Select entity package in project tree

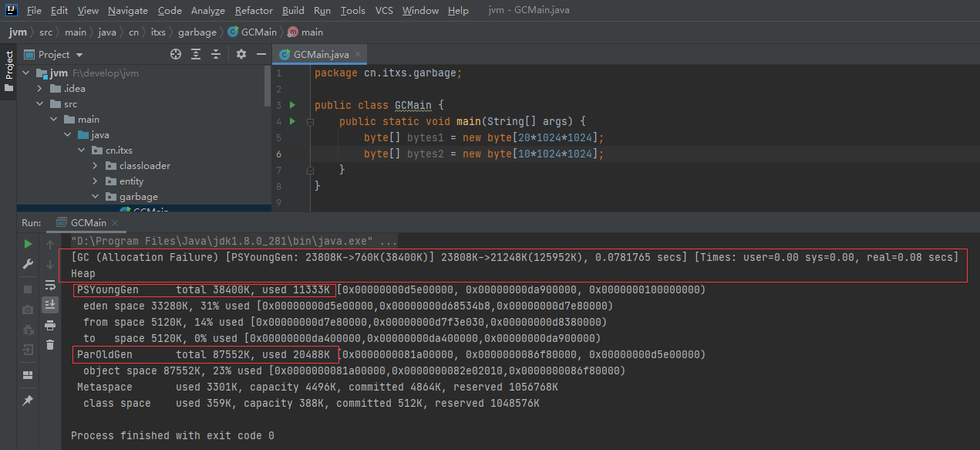131,181
